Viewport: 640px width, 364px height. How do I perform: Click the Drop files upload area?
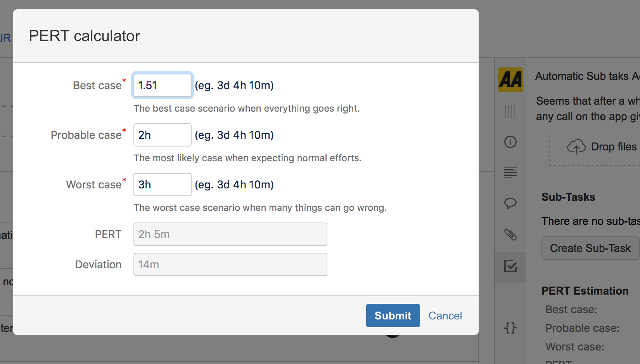tap(593, 150)
